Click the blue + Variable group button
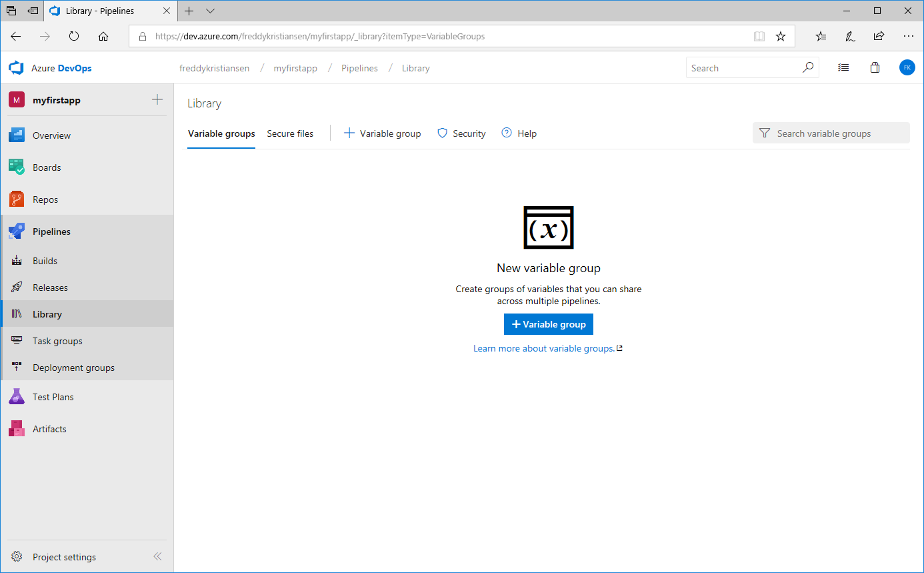 548,324
